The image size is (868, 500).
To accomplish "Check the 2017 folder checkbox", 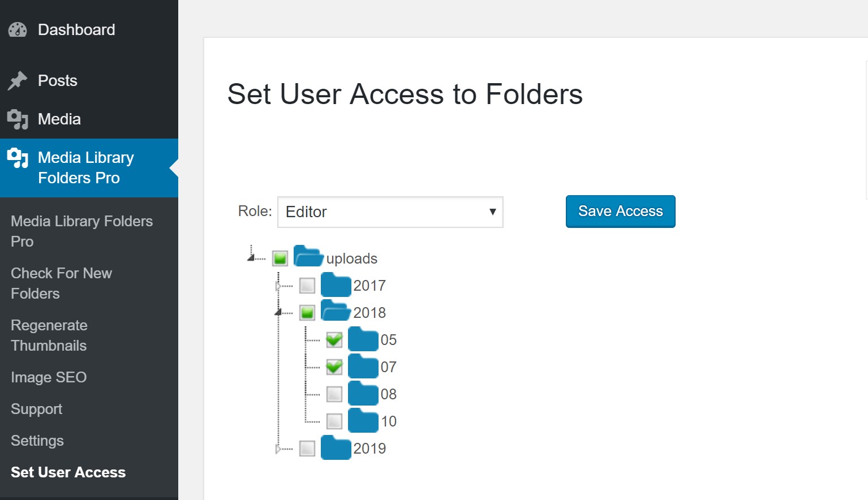I will click(x=307, y=286).
